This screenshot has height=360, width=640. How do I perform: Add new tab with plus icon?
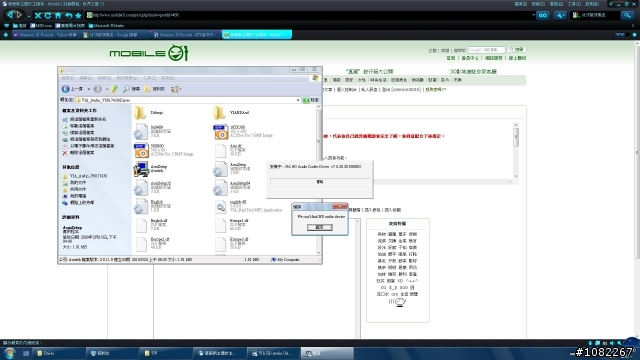tap(6, 35)
